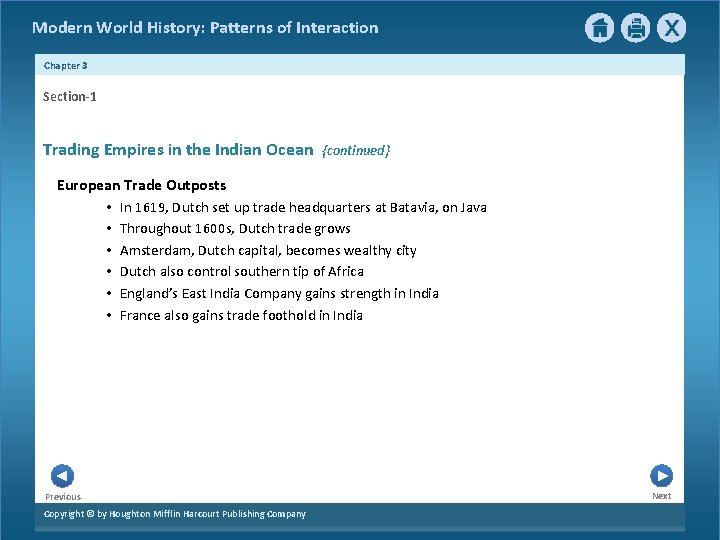Click 'Dutch also control southern tip of Africa'
This screenshot has height=540, width=720.
coord(242,271)
